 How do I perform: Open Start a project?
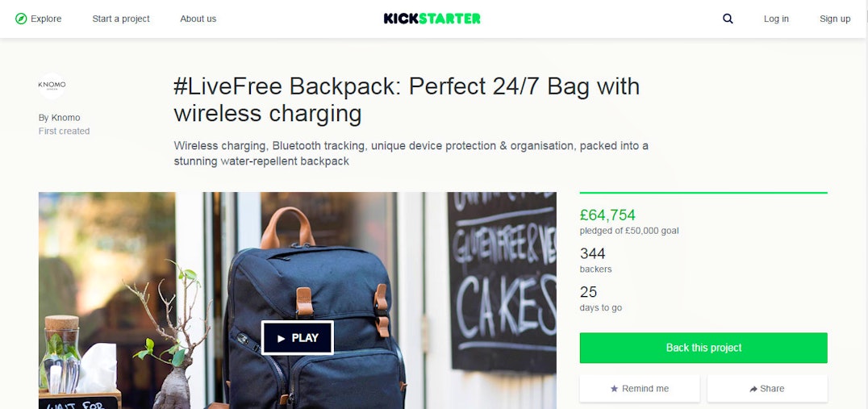coord(121,19)
